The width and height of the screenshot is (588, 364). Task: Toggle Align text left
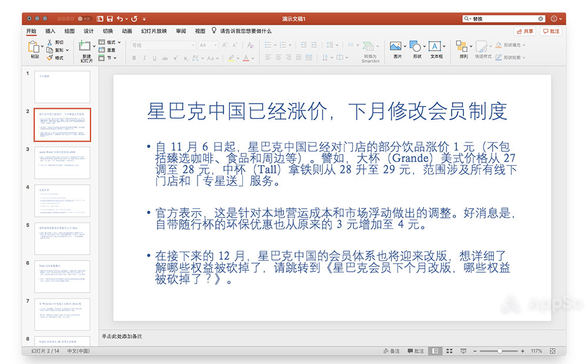pos(268,58)
